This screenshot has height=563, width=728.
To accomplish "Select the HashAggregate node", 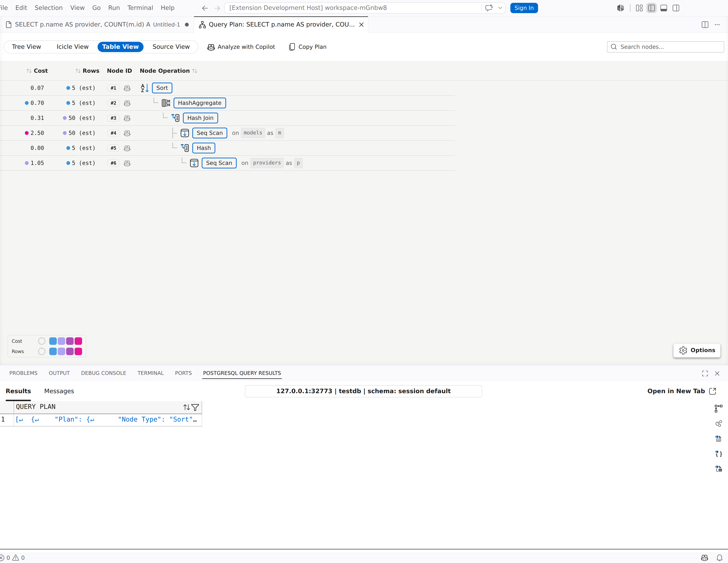I will click(x=200, y=103).
